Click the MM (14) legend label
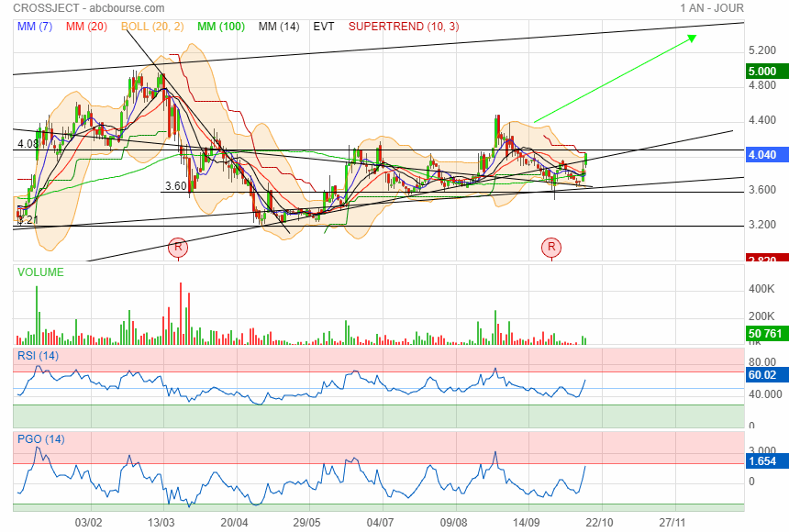The width and height of the screenshot is (789, 532). [279, 27]
